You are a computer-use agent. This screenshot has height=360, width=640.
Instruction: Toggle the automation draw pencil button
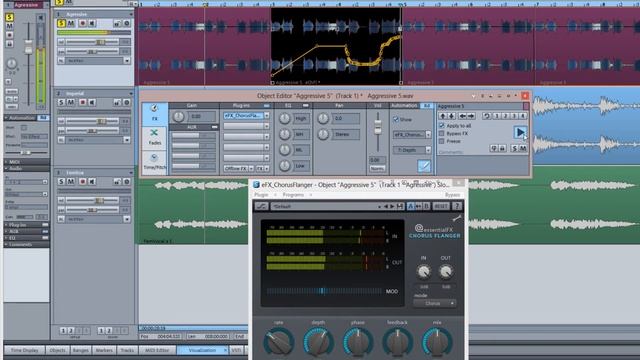point(424,166)
